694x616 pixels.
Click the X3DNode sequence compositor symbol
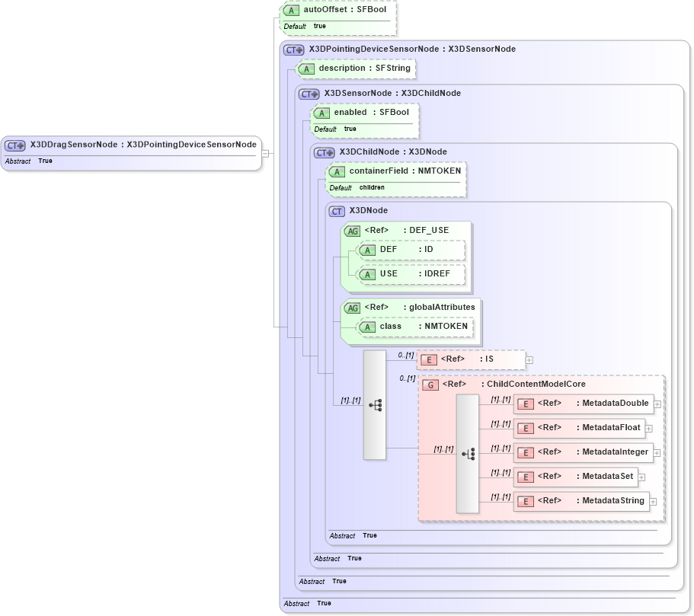coord(375,405)
